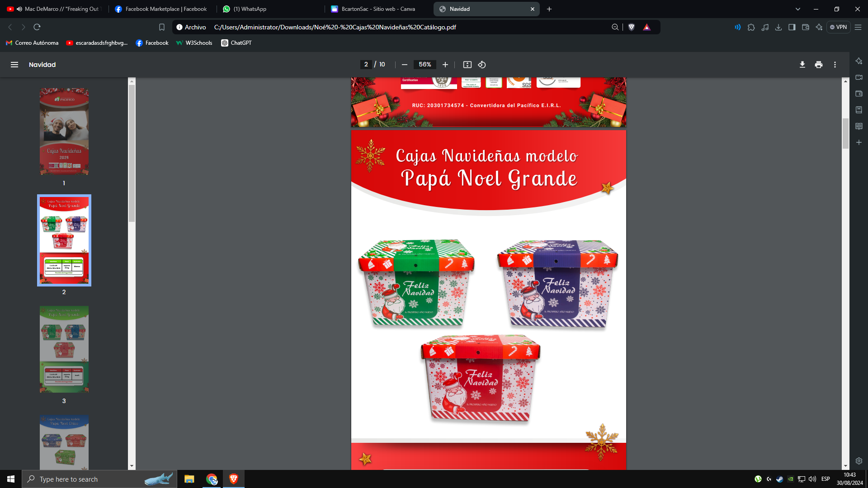Open the Brave main hamburger menu
The width and height of the screenshot is (868, 488).
point(858,27)
